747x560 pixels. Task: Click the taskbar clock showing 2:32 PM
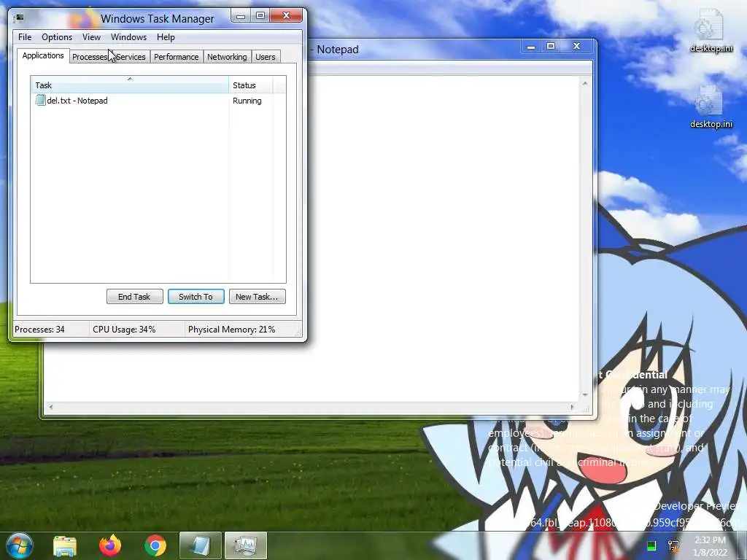pos(710,545)
